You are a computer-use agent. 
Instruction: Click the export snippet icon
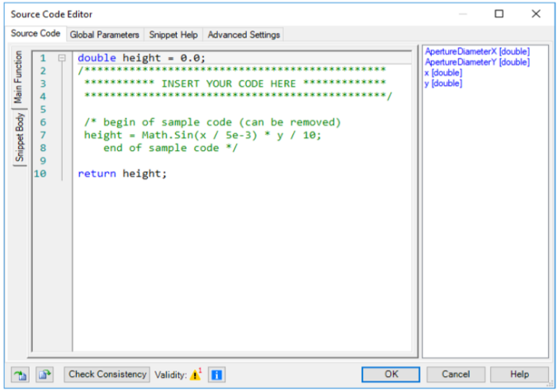pos(45,375)
